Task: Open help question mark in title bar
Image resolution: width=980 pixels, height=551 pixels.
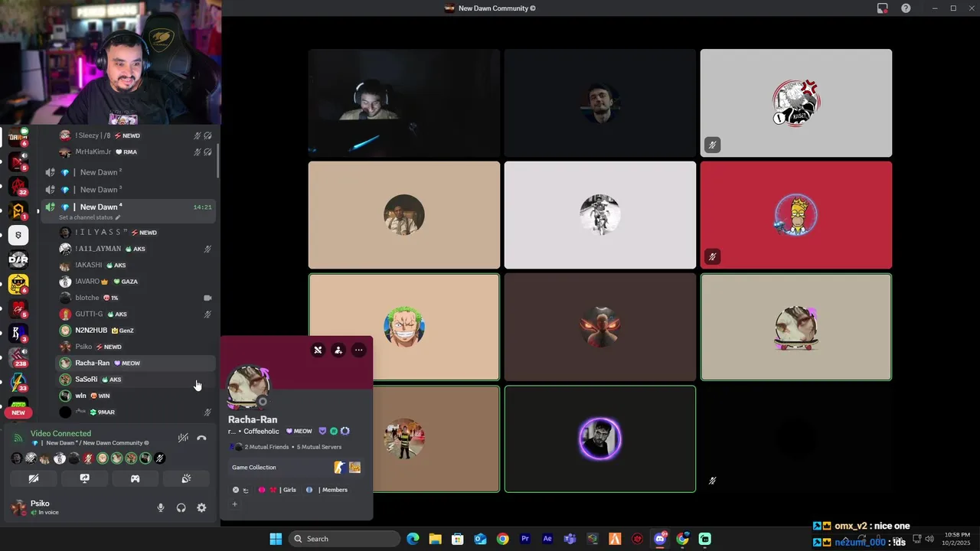Action: pos(906,8)
